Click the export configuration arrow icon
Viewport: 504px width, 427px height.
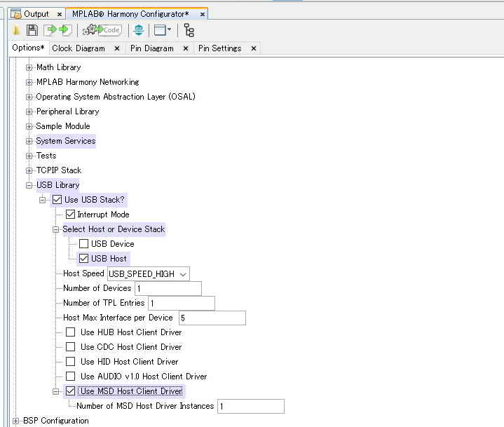pyautogui.click(x=50, y=30)
